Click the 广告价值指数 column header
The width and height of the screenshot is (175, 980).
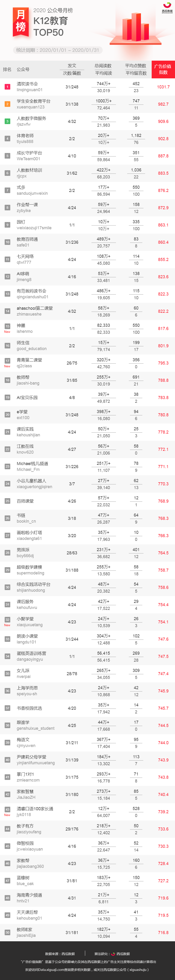(x=163, y=69)
